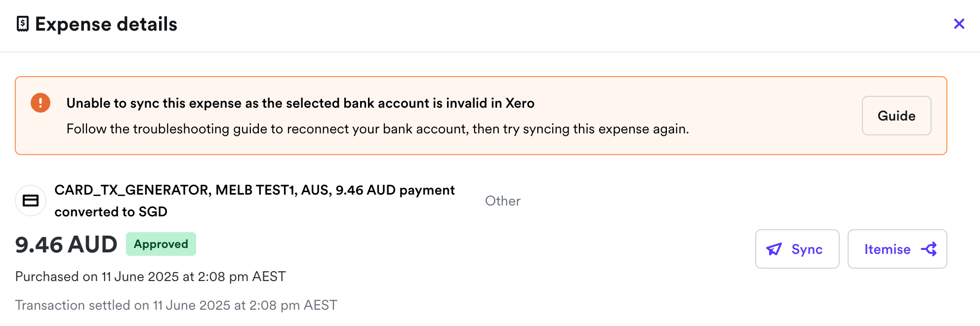Click the Other category label

(502, 201)
